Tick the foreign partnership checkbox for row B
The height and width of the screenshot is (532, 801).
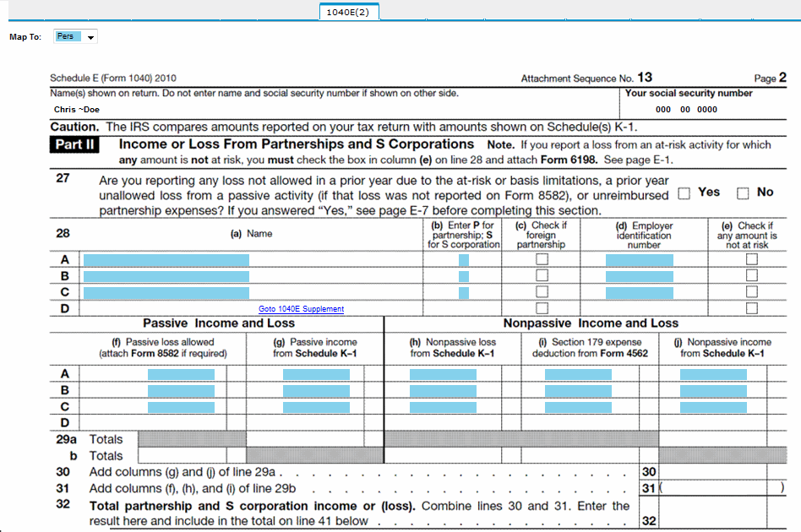542,275
